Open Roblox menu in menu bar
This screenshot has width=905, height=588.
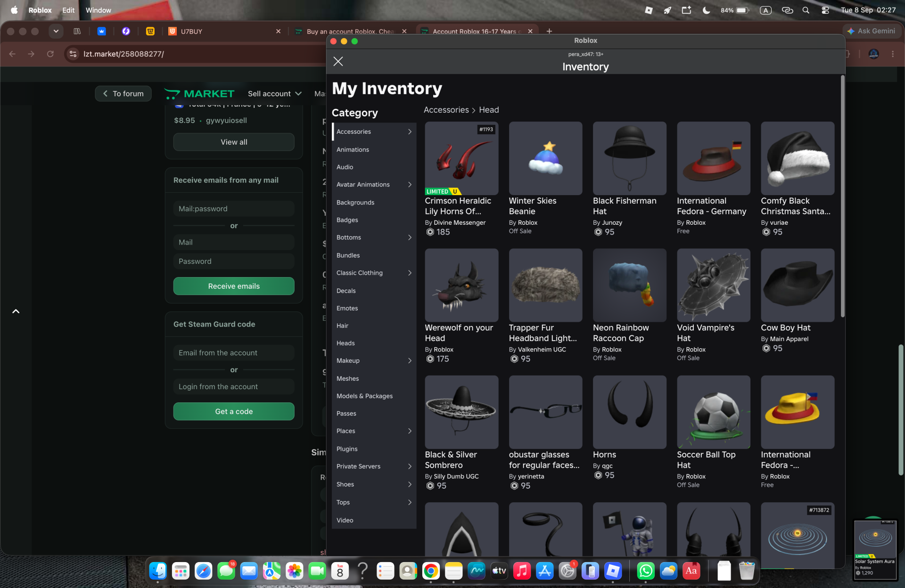point(40,10)
